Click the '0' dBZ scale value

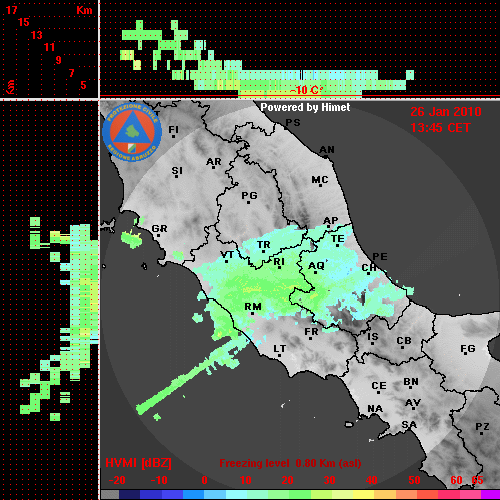(x=204, y=480)
